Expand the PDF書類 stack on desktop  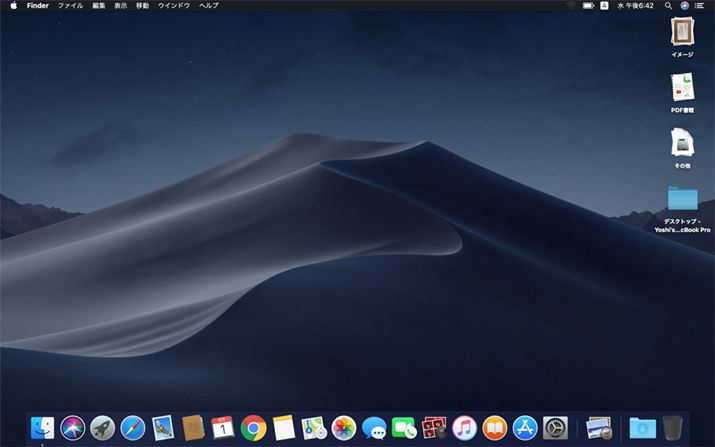click(682, 88)
